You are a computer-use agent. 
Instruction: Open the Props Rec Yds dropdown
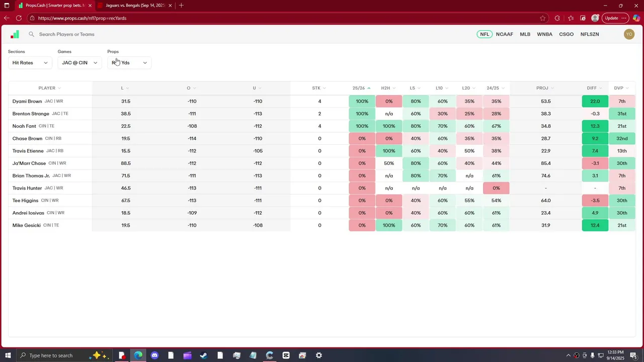pos(129,63)
